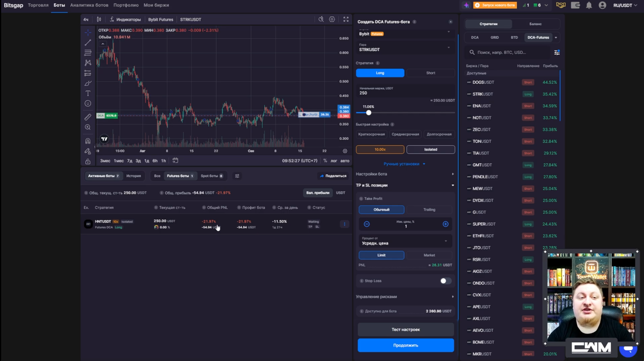Decrease the Take Profit price percent
This screenshot has width=644, height=361.
[x=367, y=224]
